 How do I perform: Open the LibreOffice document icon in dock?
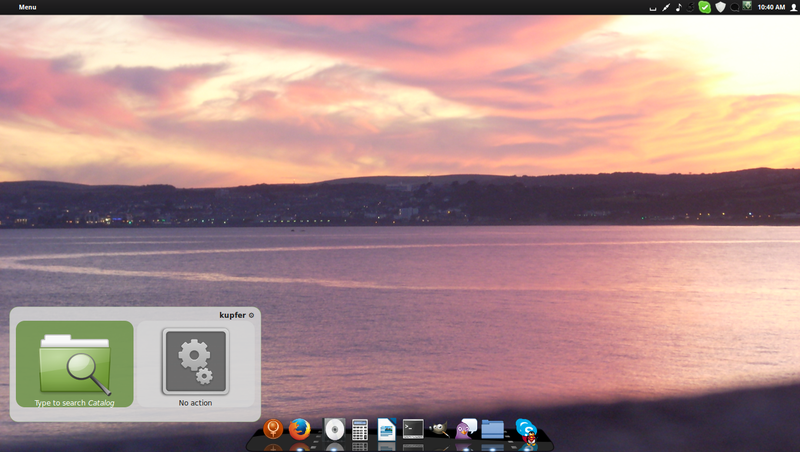pyautogui.click(x=387, y=429)
